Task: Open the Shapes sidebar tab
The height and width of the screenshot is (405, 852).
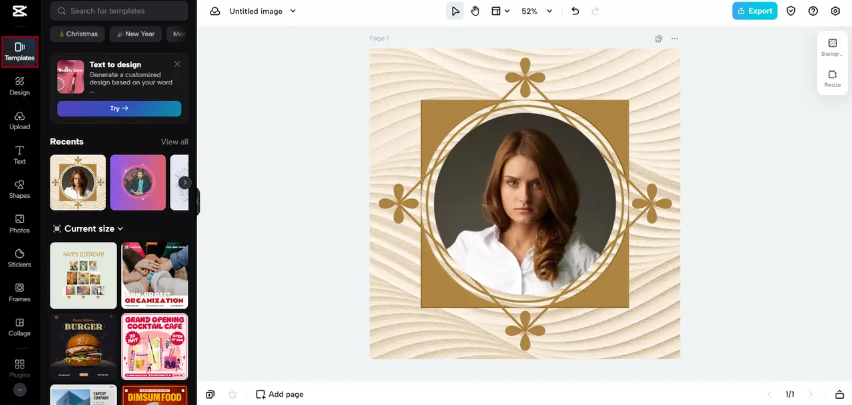Action: click(x=20, y=189)
